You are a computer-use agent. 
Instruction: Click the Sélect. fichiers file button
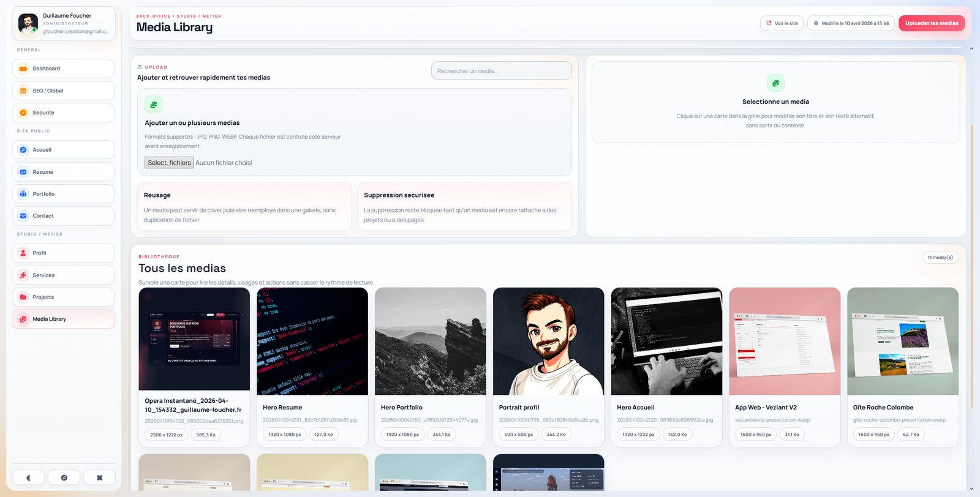(x=170, y=163)
